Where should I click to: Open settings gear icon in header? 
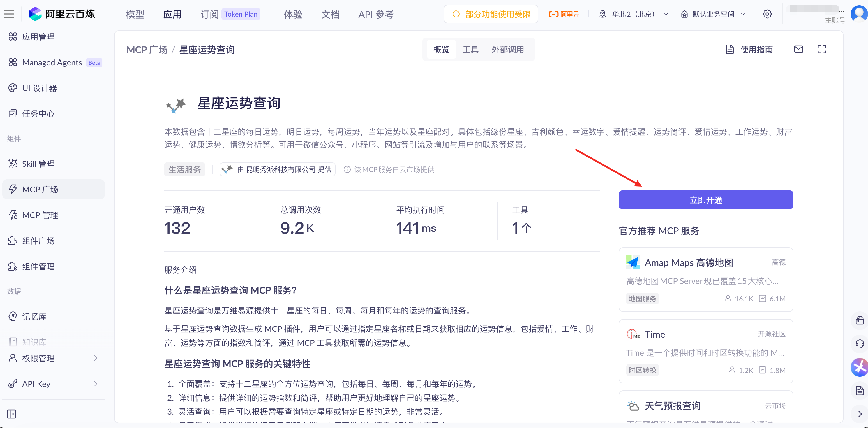[767, 14]
